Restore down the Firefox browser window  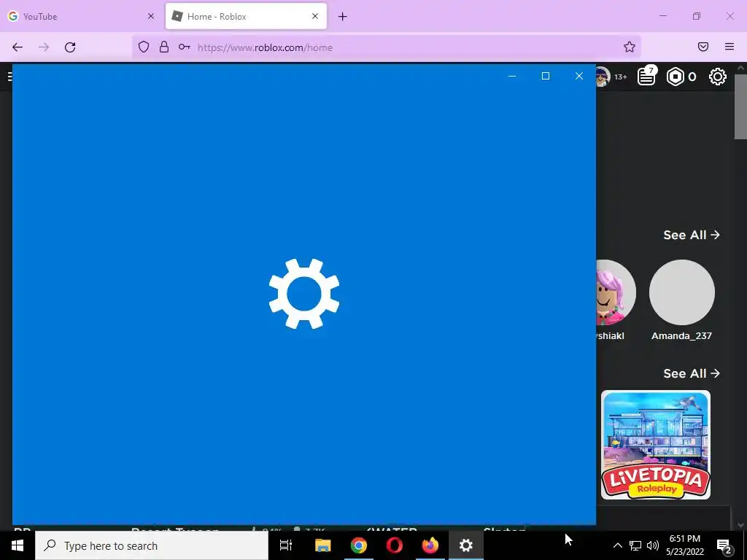697,16
